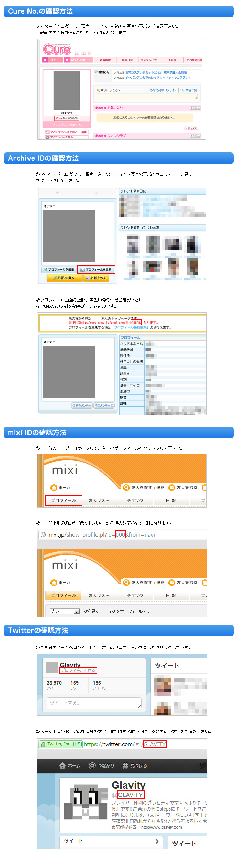The width and height of the screenshot is (237, 868).
Task: Click the green lock icon in the Twitter URL bar
Action: coord(43,744)
